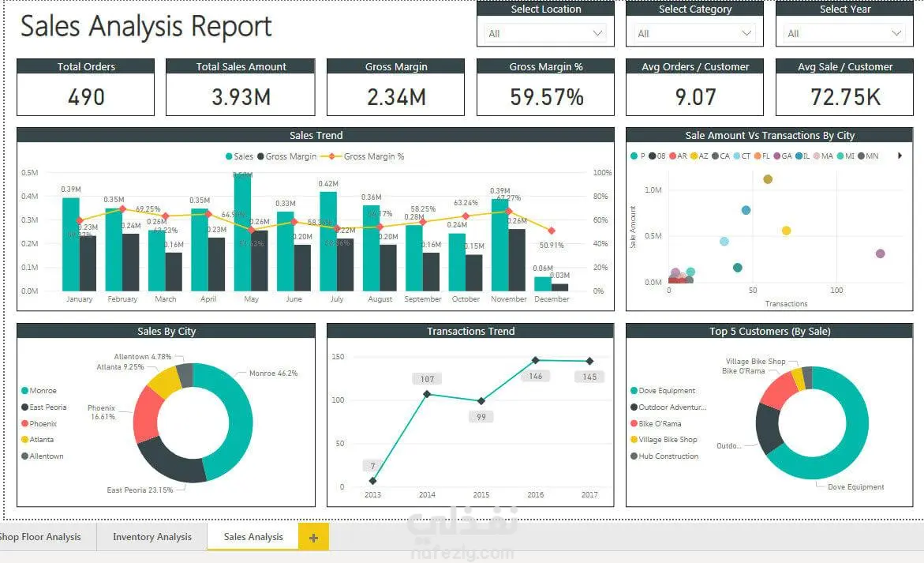Select the Gross Margin legend marker

pos(260,157)
